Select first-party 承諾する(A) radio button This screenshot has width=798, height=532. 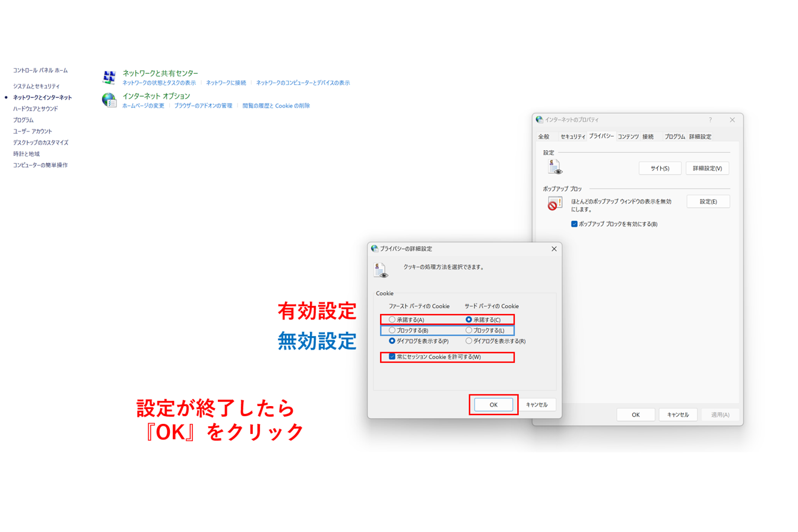[x=392, y=320]
